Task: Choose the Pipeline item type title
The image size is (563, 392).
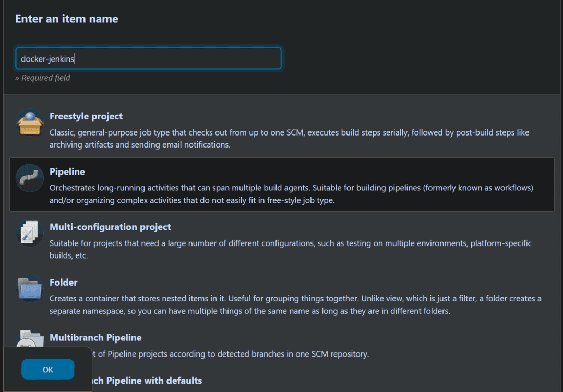Action: pos(67,171)
